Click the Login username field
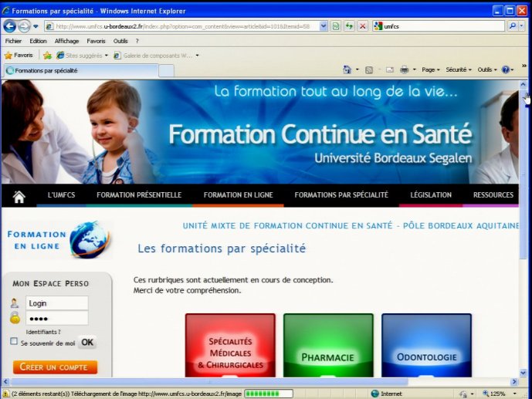532x399 pixels. [x=57, y=303]
